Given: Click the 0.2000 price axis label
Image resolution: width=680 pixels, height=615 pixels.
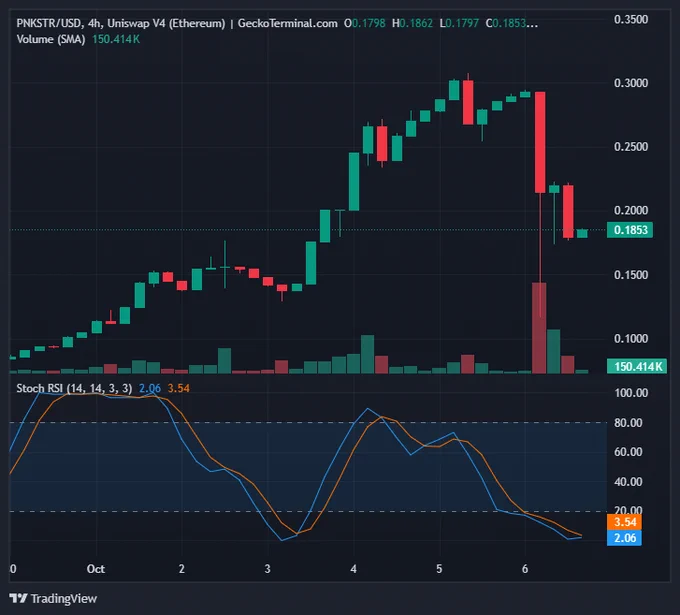Looking at the screenshot, I should [631, 210].
